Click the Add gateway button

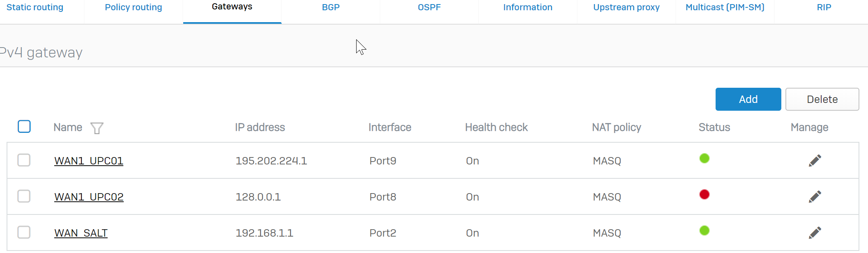748,99
